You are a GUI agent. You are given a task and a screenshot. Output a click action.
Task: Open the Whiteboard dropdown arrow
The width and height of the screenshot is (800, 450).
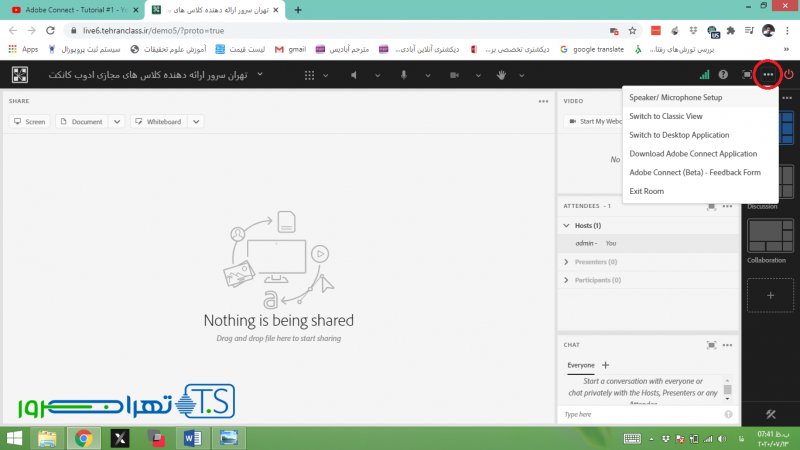click(x=196, y=121)
